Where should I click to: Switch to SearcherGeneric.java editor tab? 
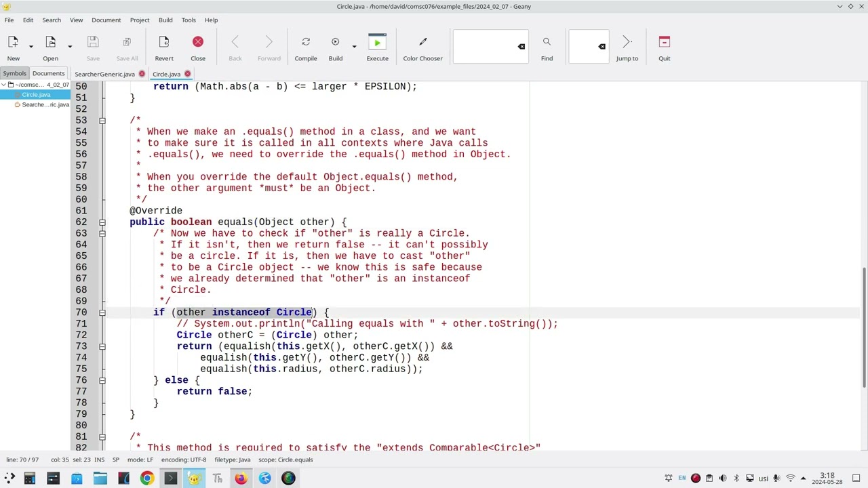104,74
